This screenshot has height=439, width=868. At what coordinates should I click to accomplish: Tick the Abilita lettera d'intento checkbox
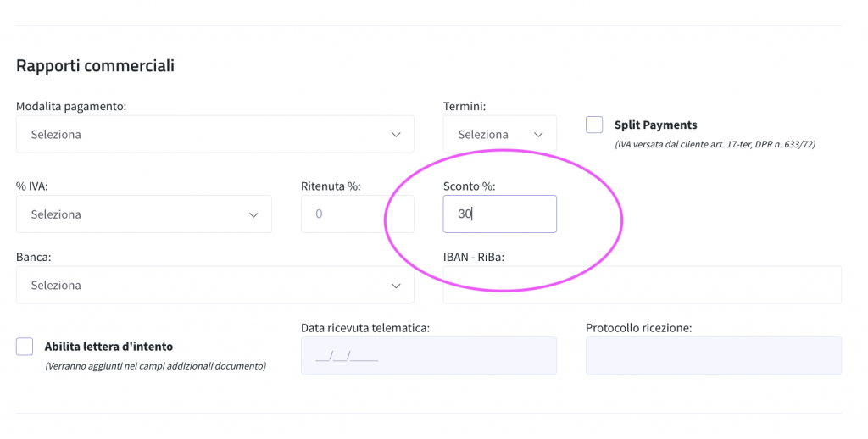pyautogui.click(x=25, y=346)
